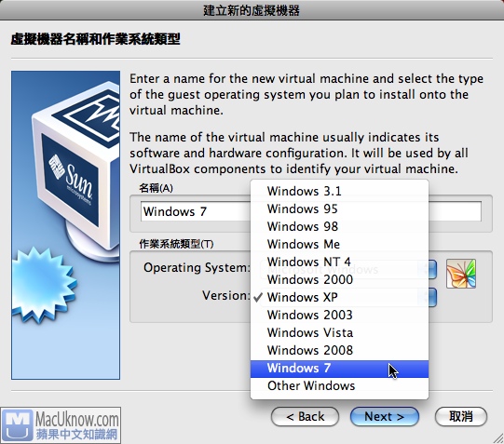Click the window resize grip corner
504x444 pixels.
pos(498,438)
